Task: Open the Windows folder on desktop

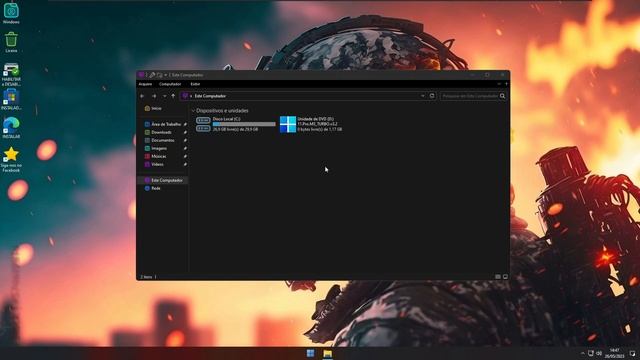Action: [11, 13]
